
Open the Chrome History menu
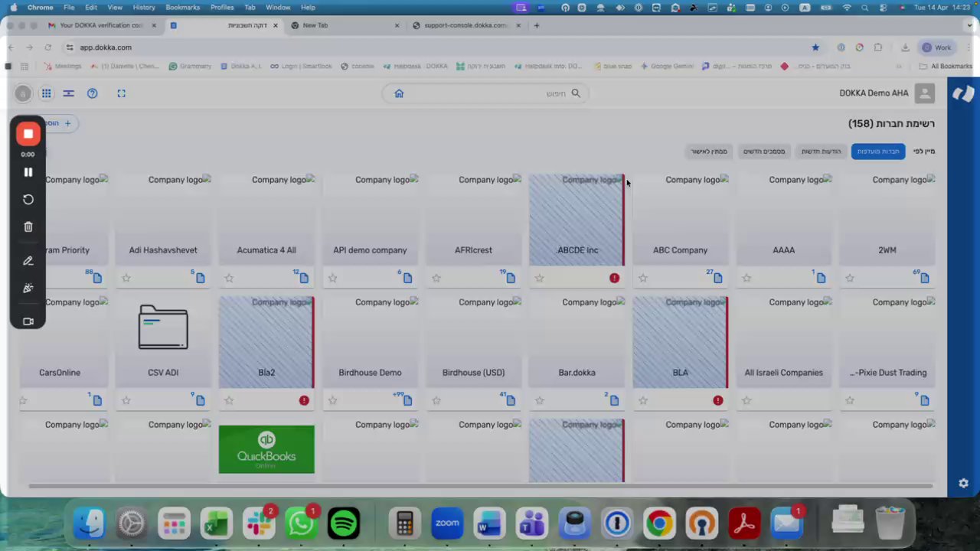143,7
